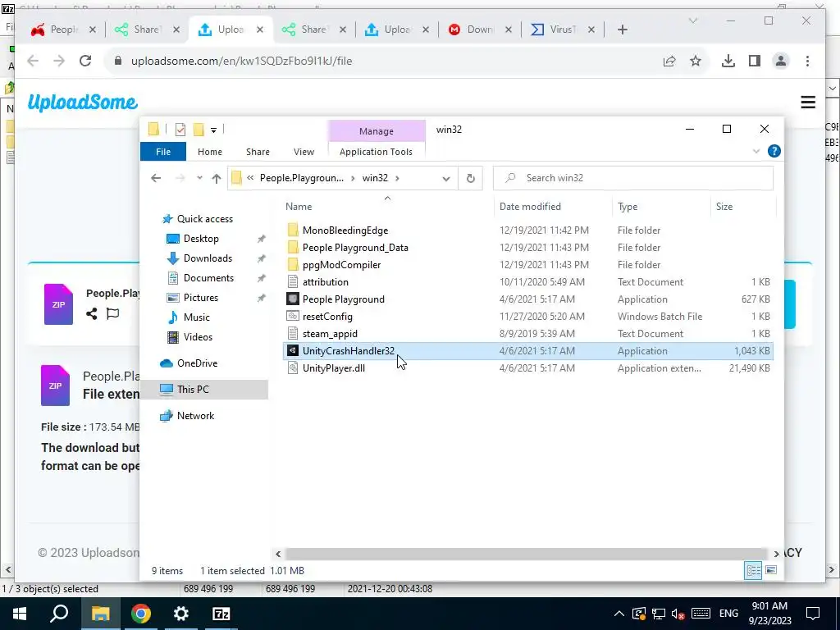
Task: Open Documents in the navigation pane
Action: pyautogui.click(x=208, y=277)
